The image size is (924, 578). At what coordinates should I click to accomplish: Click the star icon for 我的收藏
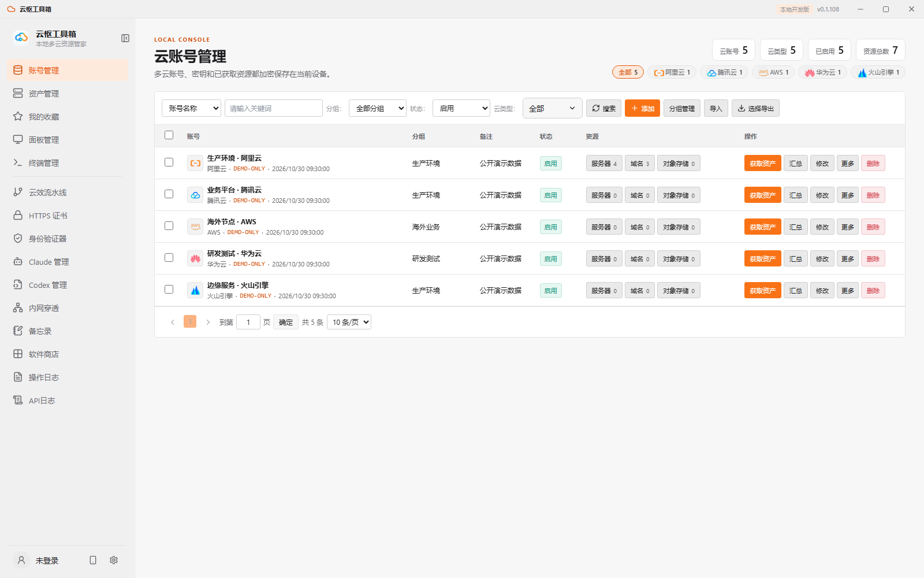click(18, 116)
